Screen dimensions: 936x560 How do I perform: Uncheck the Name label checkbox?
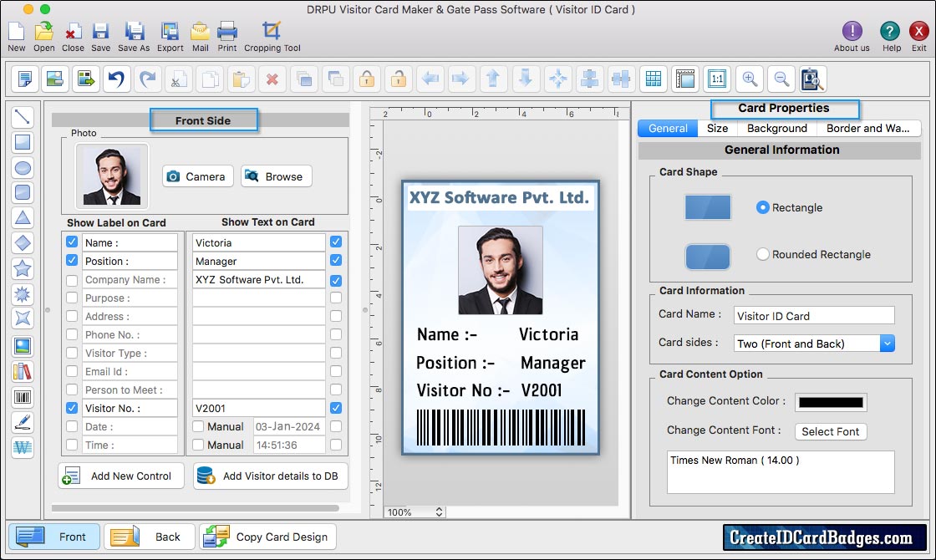pyautogui.click(x=72, y=242)
